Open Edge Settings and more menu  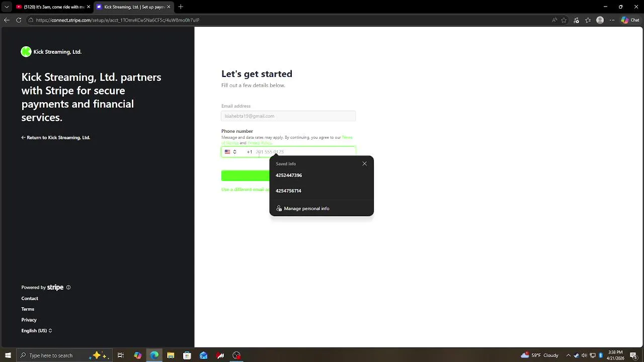point(612,20)
